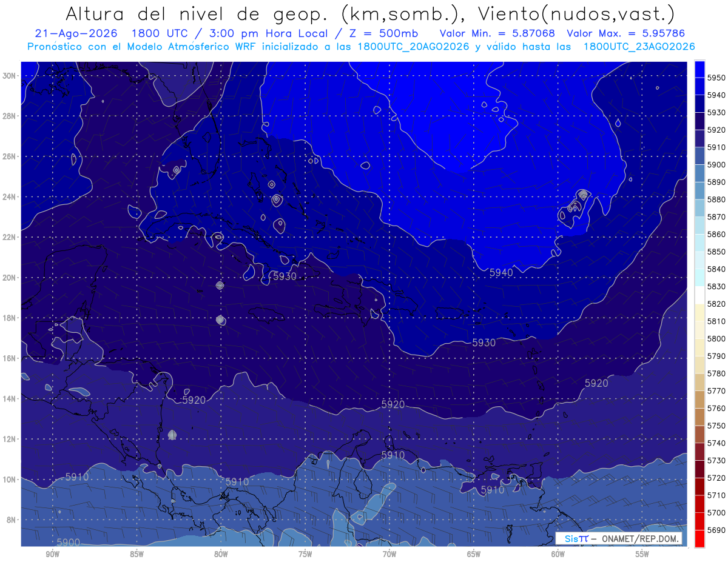The height and width of the screenshot is (562, 728).
Task: Click the 60W longitude axis label
Action: point(558,555)
